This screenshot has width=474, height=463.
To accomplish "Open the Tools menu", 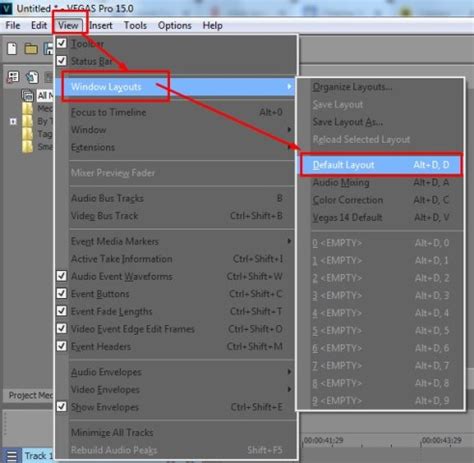I will pyautogui.click(x=135, y=25).
